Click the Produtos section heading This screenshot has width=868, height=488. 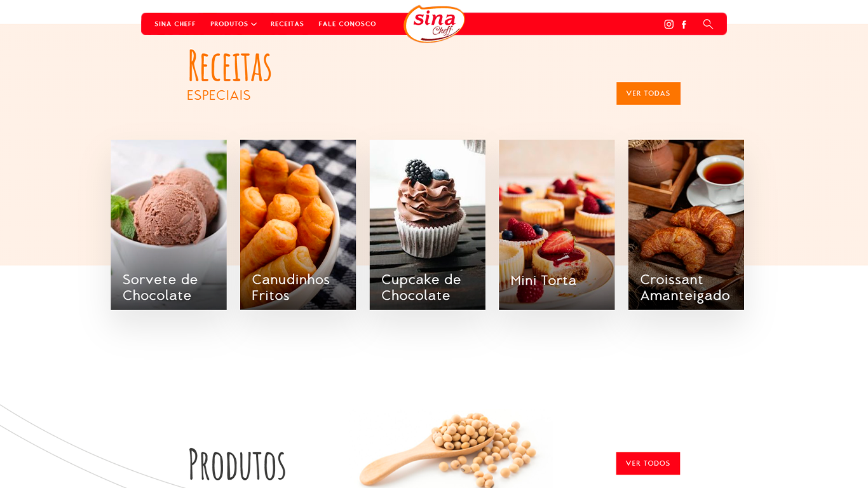tap(237, 464)
